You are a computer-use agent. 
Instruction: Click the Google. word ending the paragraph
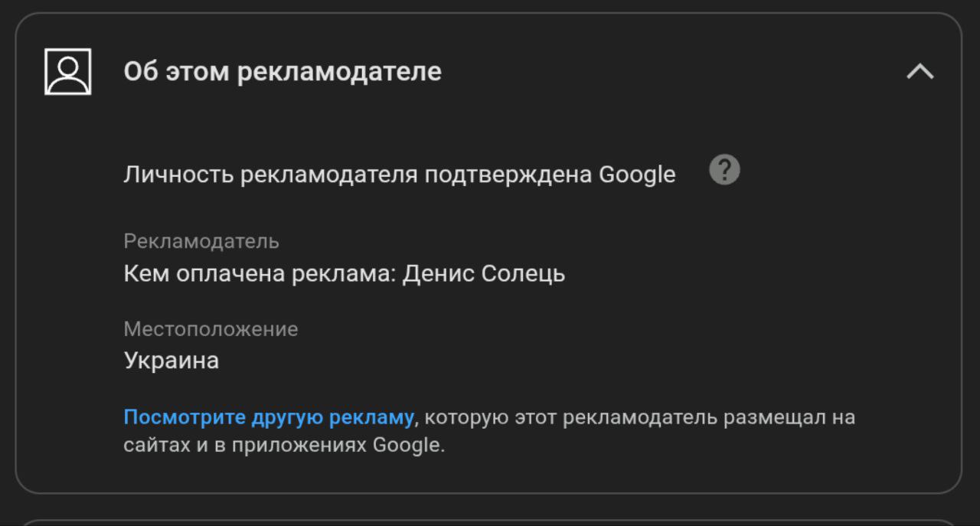409,445
